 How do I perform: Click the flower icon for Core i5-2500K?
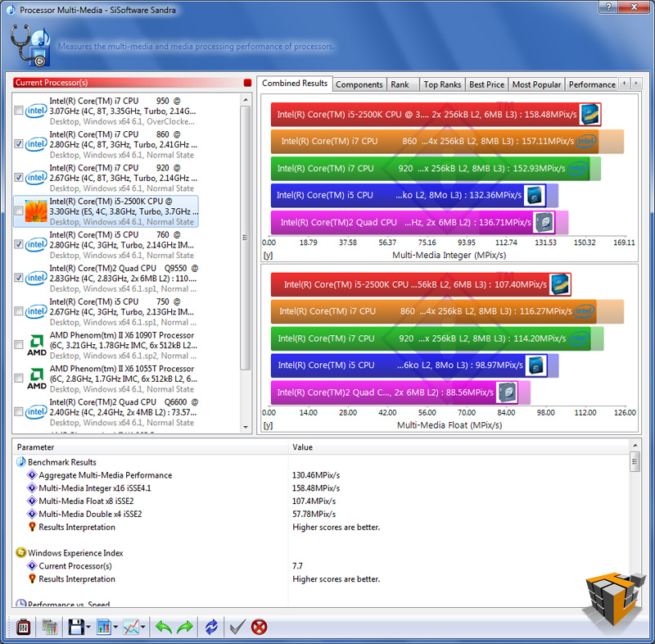pyautogui.click(x=36, y=211)
